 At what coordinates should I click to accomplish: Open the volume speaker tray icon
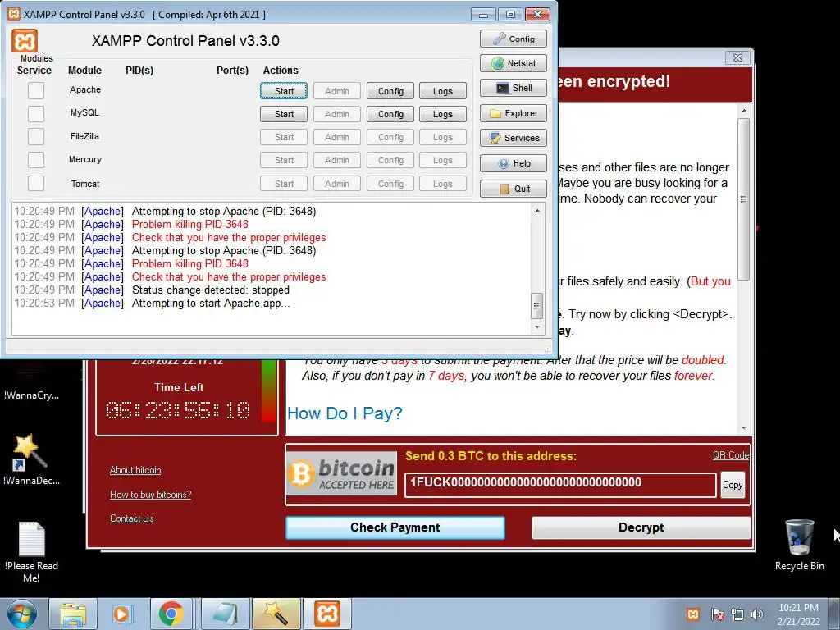click(757, 614)
